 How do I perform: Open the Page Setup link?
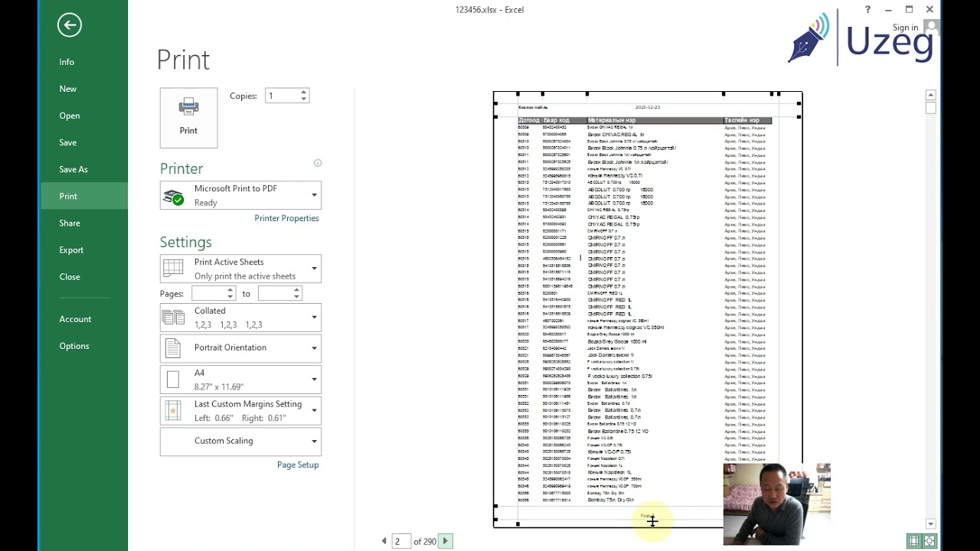(298, 465)
